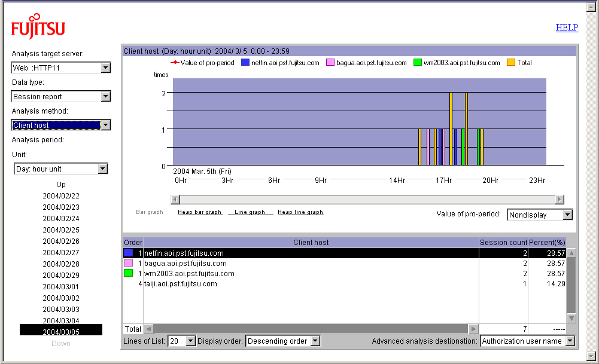Select the date 2004/02/24

(x=61, y=219)
